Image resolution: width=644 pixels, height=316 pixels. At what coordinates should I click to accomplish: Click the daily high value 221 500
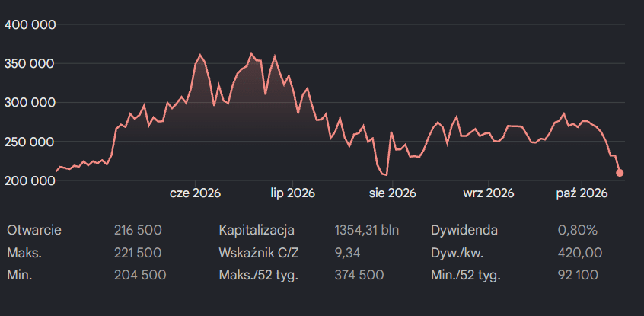coord(138,253)
